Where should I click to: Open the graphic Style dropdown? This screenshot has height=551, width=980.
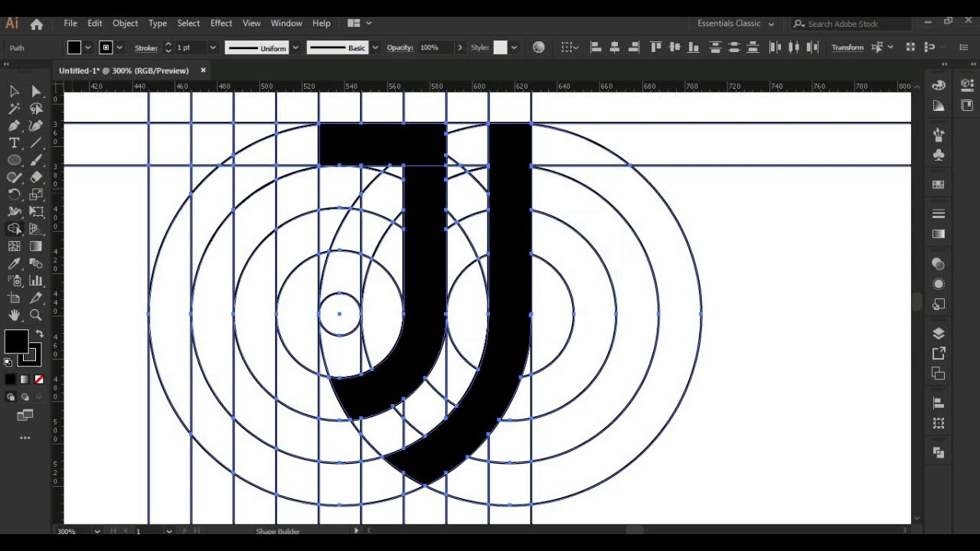514,47
